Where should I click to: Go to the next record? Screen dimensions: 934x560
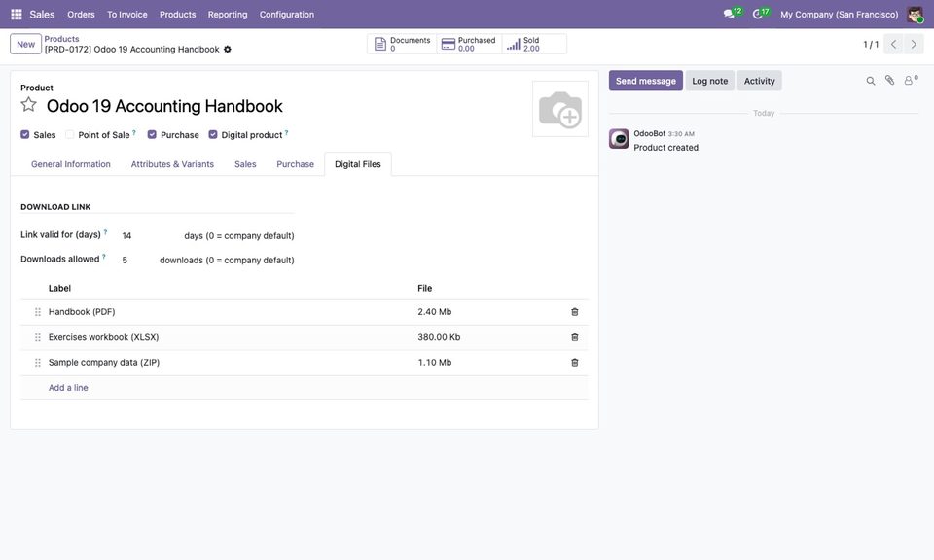914,44
